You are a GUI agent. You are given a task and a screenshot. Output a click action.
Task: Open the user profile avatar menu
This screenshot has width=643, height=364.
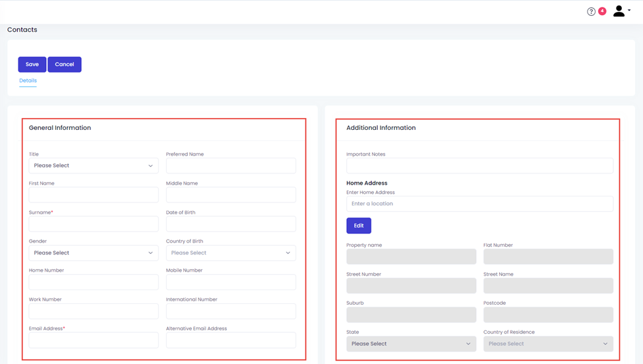click(x=621, y=11)
